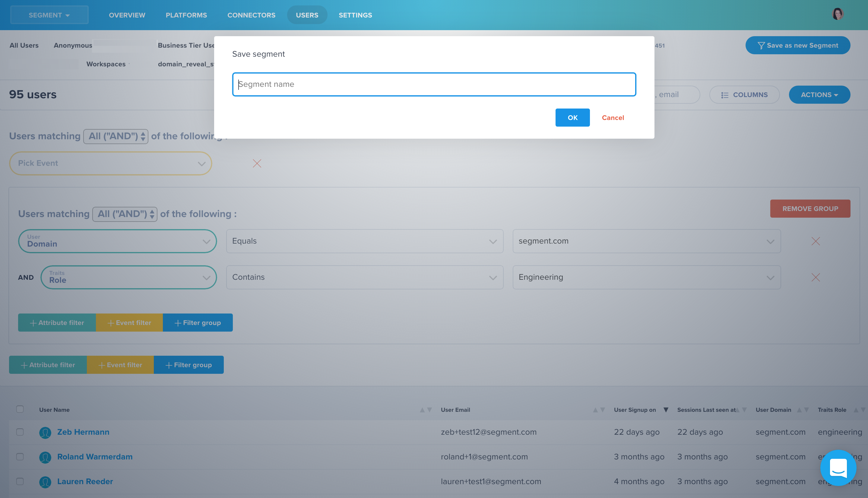Remove the Pick Event filter row
This screenshot has height=498, width=868.
(257, 163)
